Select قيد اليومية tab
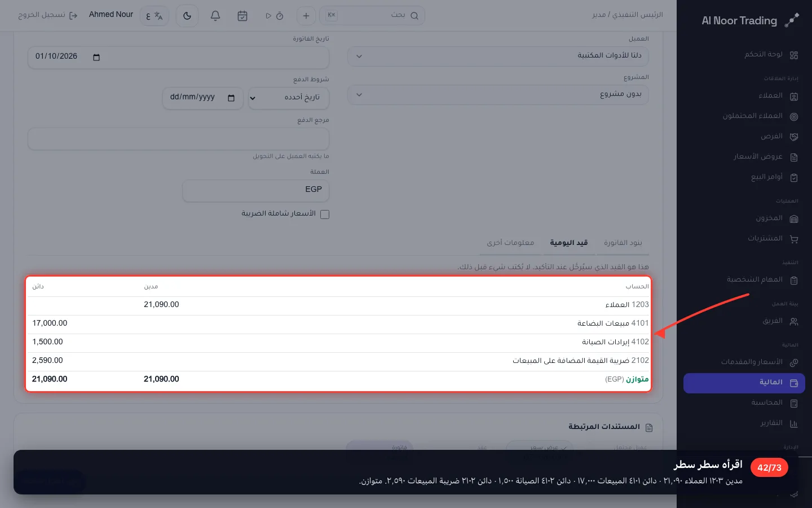Screen dimensions: 812x508 (x=569, y=243)
